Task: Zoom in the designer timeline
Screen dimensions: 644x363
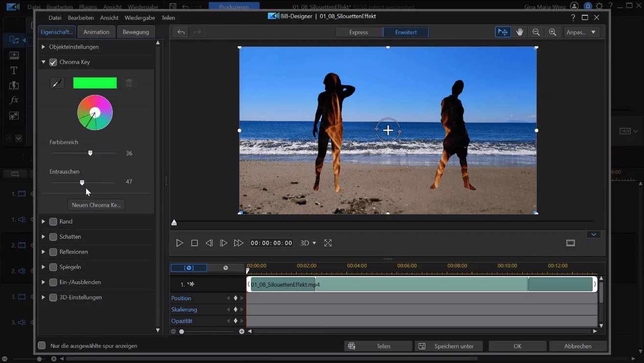Action: tap(242, 332)
